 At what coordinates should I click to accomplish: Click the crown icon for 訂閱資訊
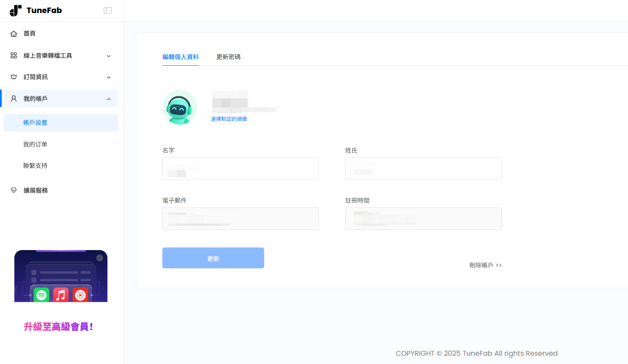click(14, 77)
